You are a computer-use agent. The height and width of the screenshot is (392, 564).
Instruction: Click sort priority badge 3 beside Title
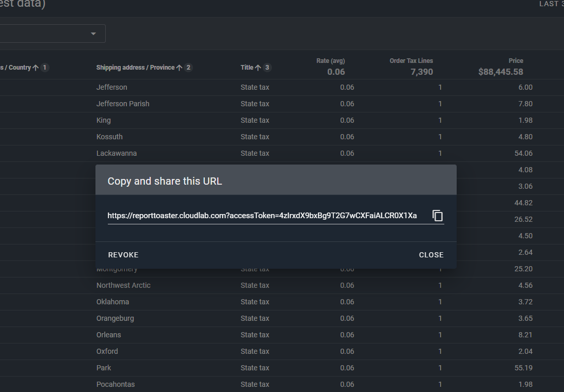point(267,68)
